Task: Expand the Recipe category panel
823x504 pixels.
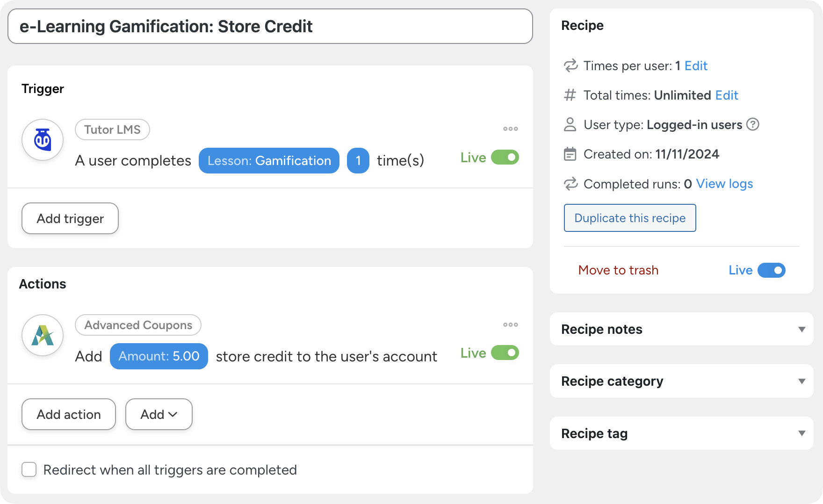Action: (x=681, y=381)
